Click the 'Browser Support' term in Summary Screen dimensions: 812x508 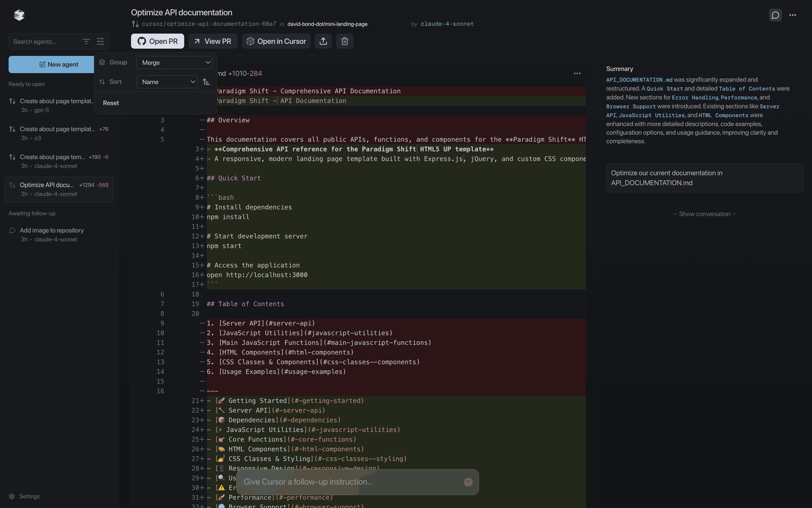pyautogui.click(x=631, y=106)
